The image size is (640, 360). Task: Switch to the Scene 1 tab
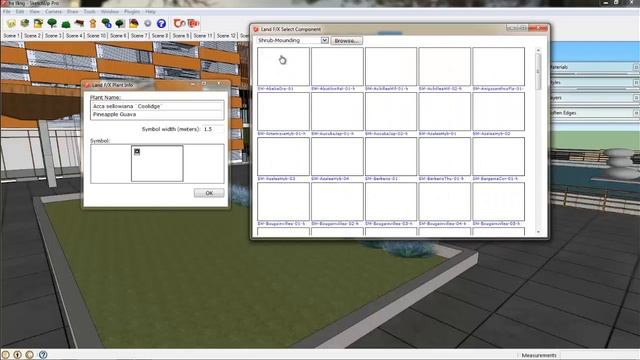click(x=11, y=36)
